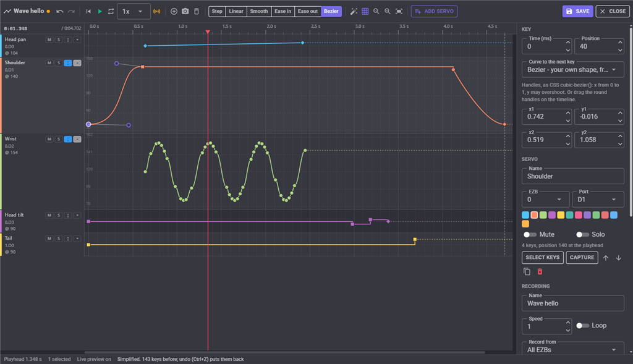This screenshot has width=633, height=364.
Task: Open the Head tilt track dropdown arrow
Action: pos(77,216)
